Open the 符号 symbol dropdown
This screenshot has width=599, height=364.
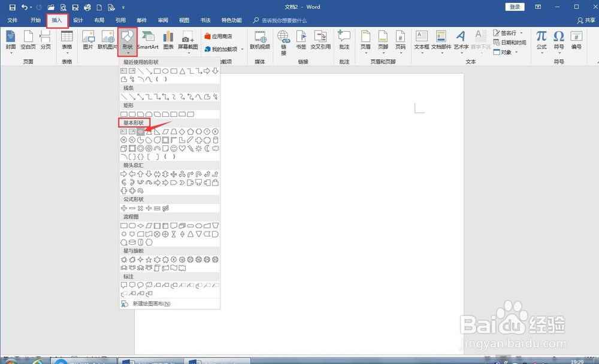pos(559,53)
